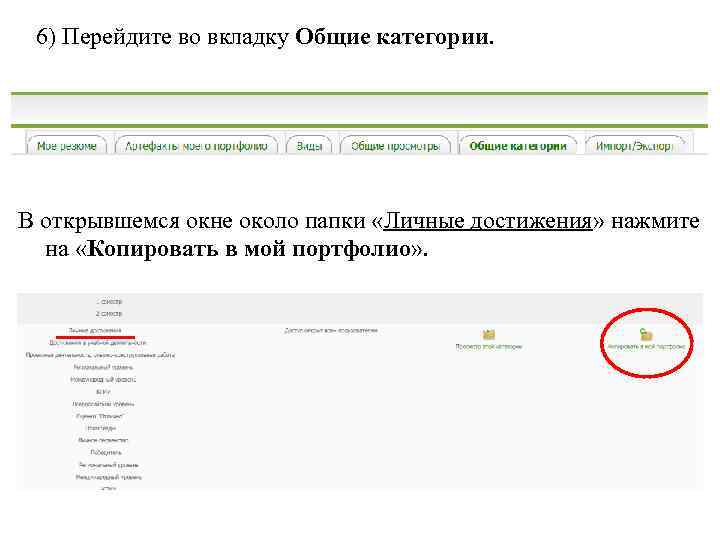Viewport: 720px width, 540px height.
Task: Select the Победитель list item
Action: (106, 453)
